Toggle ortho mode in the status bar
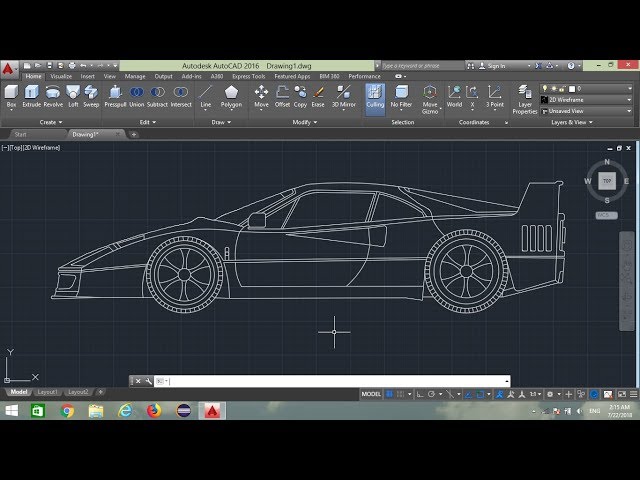Viewport: 640px width, 480px height. pyautogui.click(x=420, y=394)
